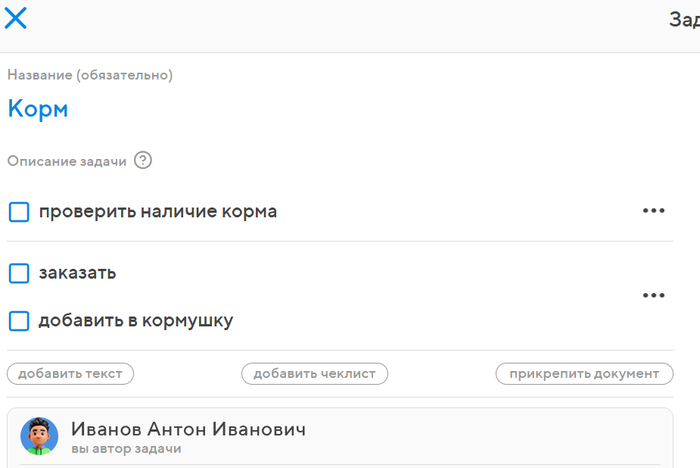The image size is (700, 468).
Task: Click the Корм task title field
Action: pos(38,109)
